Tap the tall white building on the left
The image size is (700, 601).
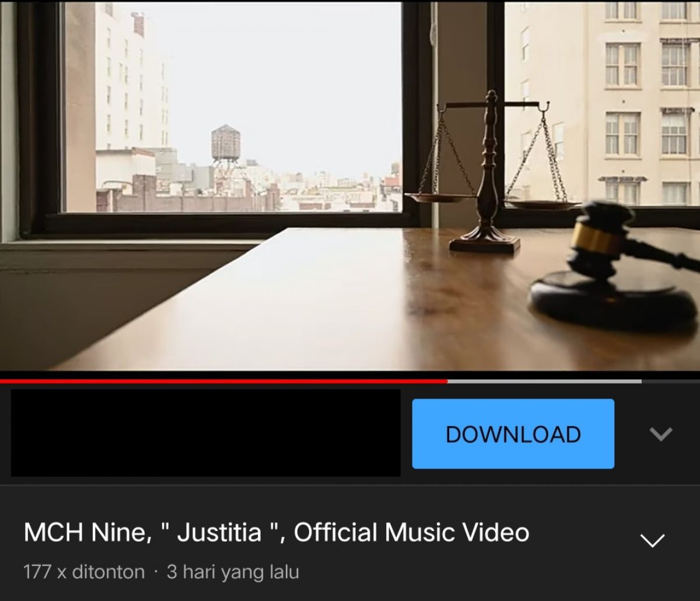point(131,87)
